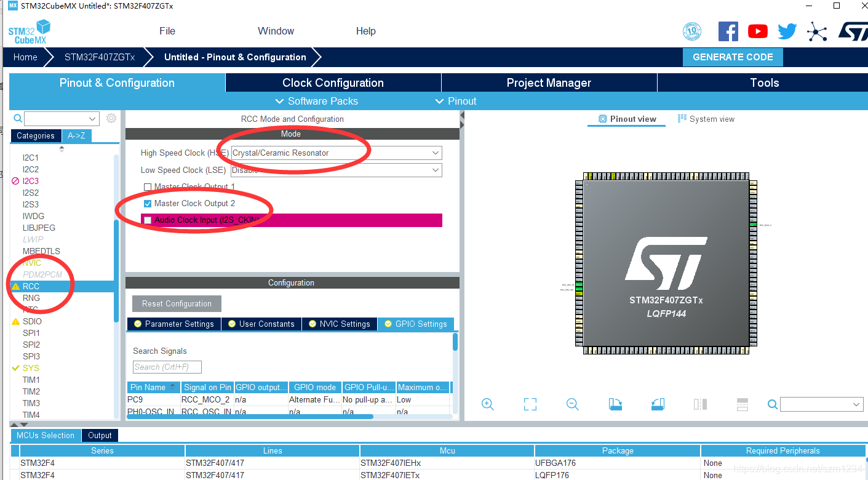The width and height of the screenshot is (868, 480).
Task: Enable Master Clock Output 1
Action: click(x=147, y=186)
